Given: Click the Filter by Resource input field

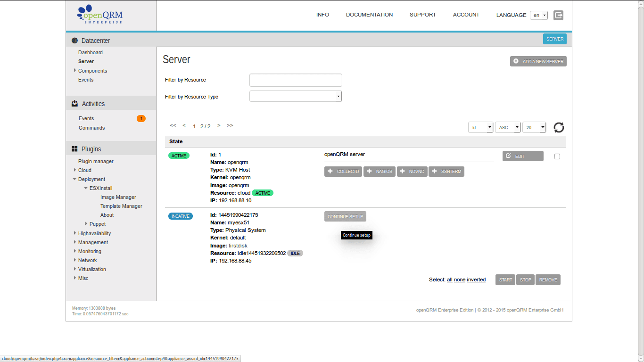Looking at the screenshot, I should (x=296, y=80).
